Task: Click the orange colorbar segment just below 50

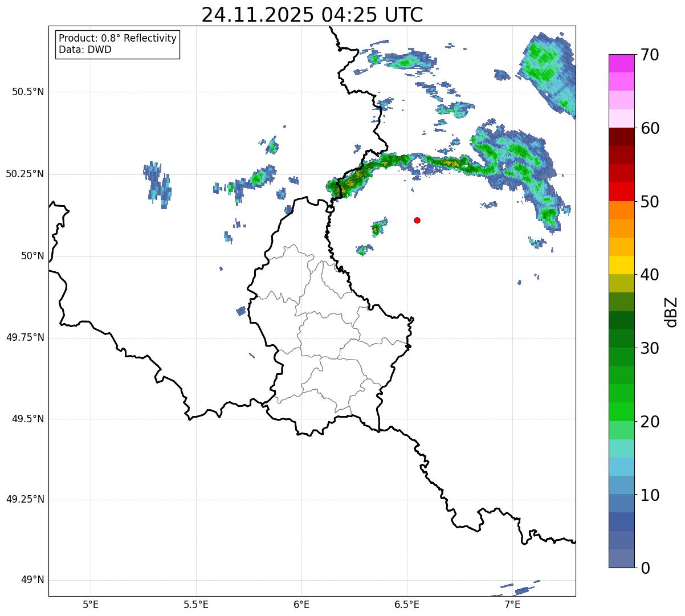Action: click(621, 210)
